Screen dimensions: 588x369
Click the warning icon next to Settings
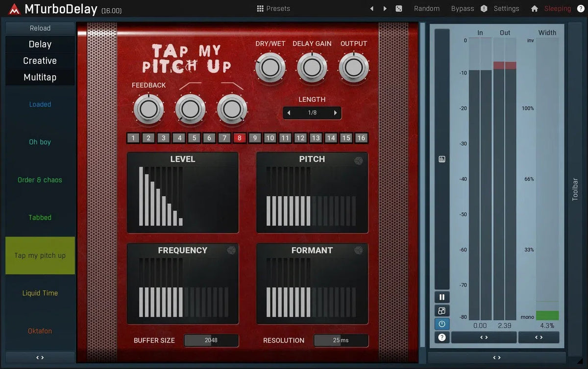tap(483, 8)
